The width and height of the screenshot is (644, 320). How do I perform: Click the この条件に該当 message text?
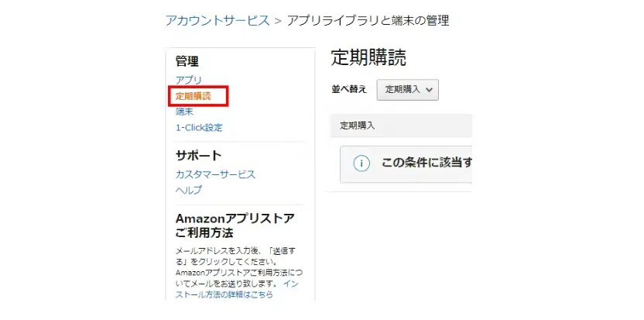tap(426, 163)
